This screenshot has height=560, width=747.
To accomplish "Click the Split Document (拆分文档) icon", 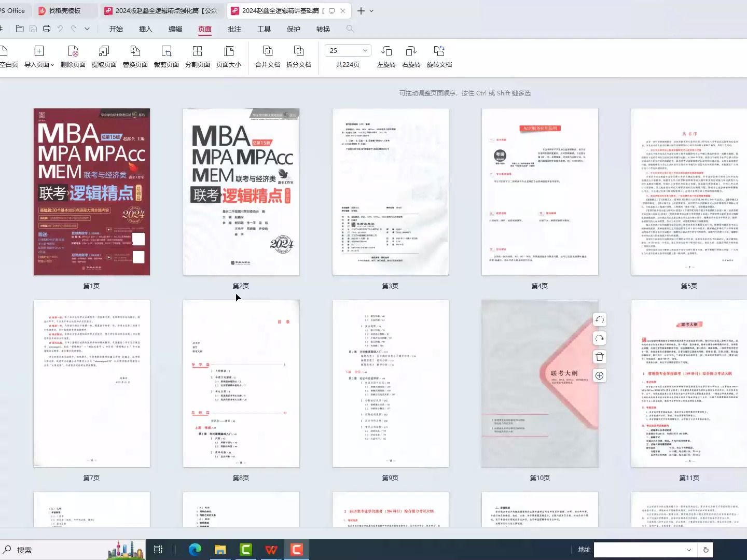I will tap(299, 51).
